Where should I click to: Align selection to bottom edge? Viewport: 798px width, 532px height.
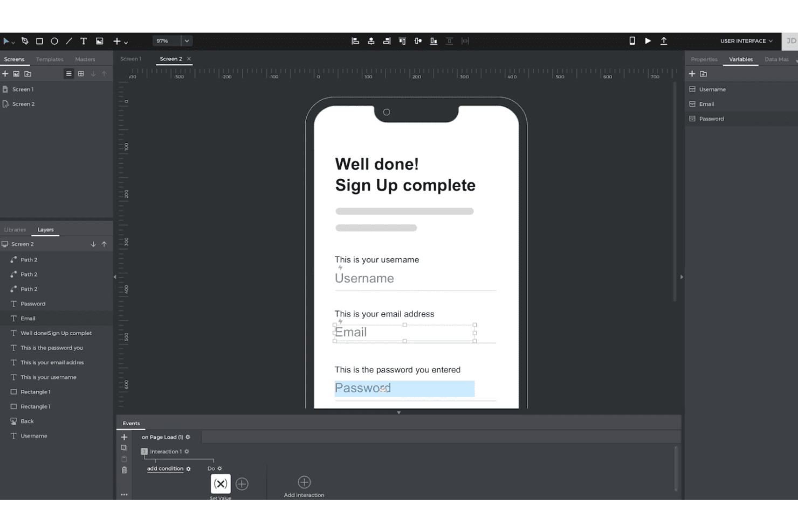click(x=434, y=41)
